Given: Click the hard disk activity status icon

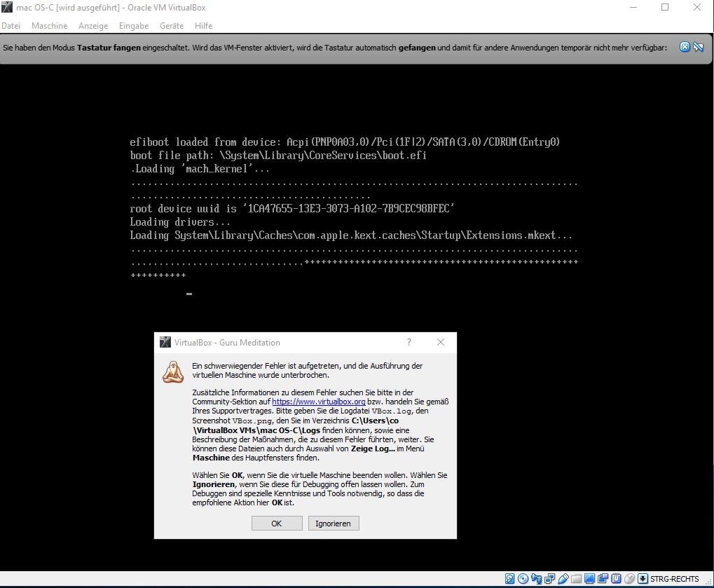Looking at the screenshot, I should 509,578.
